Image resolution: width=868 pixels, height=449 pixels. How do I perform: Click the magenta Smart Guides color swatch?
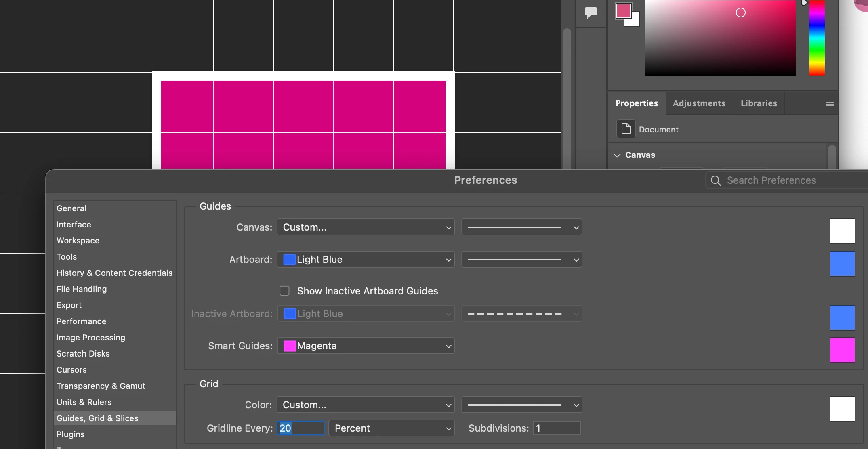click(x=842, y=350)
